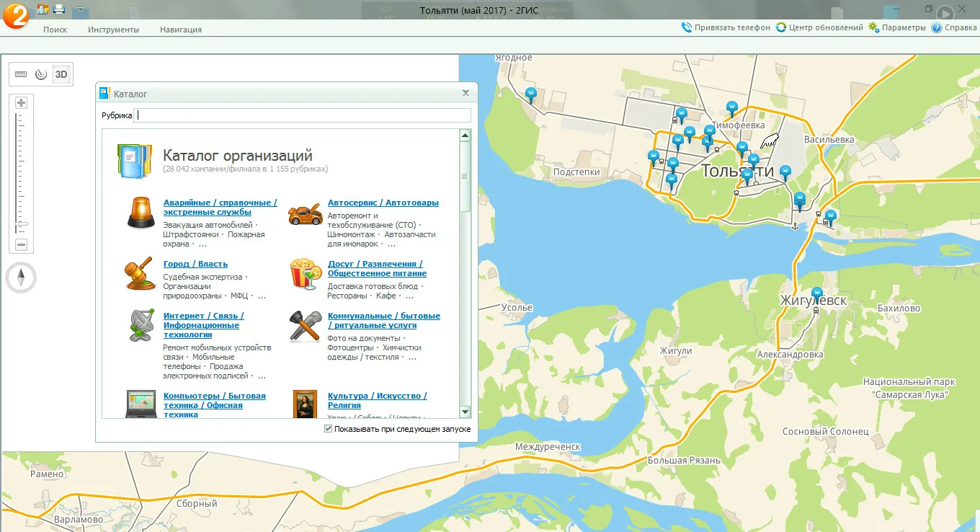Open Автосервис / Автотовары link
This screenshot has height=532, width=980.
pyautogui.click(x=383, y=203)
